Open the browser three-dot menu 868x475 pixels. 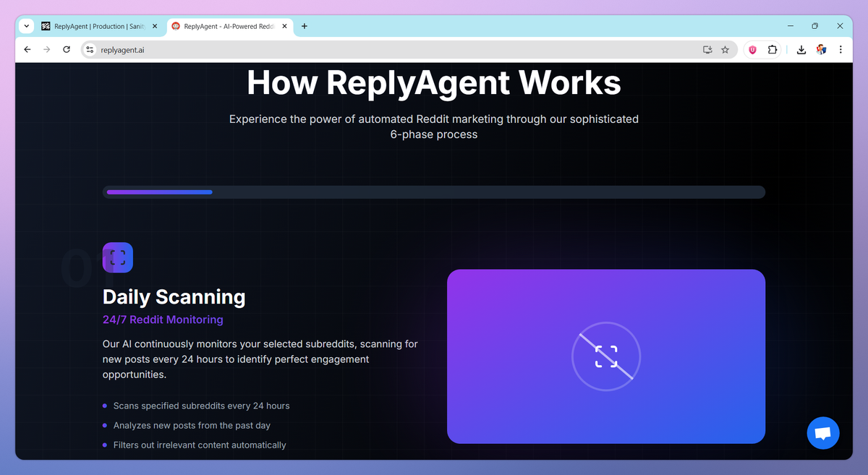tap(841, 50)
